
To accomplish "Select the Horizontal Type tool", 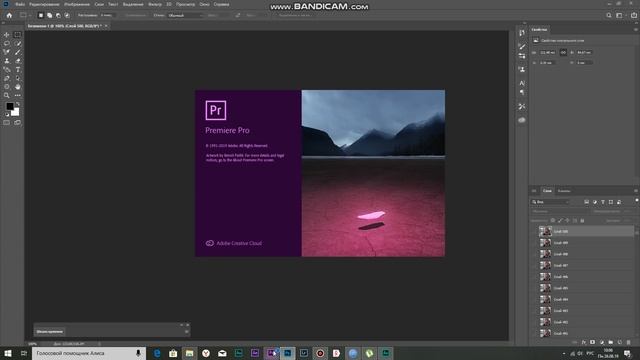I will tap(18, 70).
